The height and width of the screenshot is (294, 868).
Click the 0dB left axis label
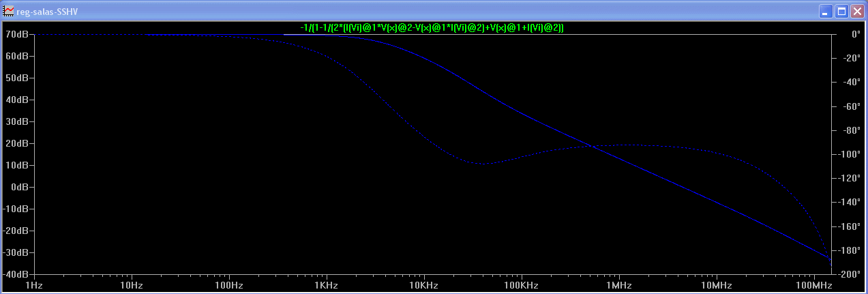coord(20,187)
